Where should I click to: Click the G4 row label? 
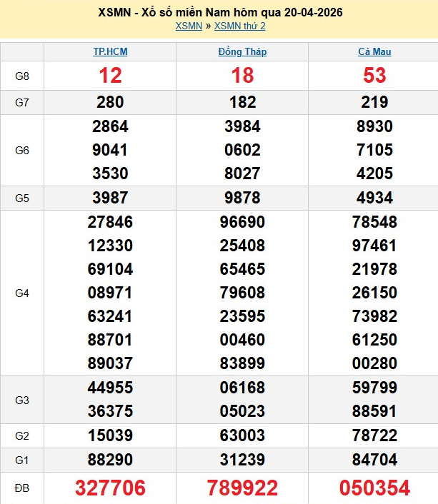pos(22,293)
